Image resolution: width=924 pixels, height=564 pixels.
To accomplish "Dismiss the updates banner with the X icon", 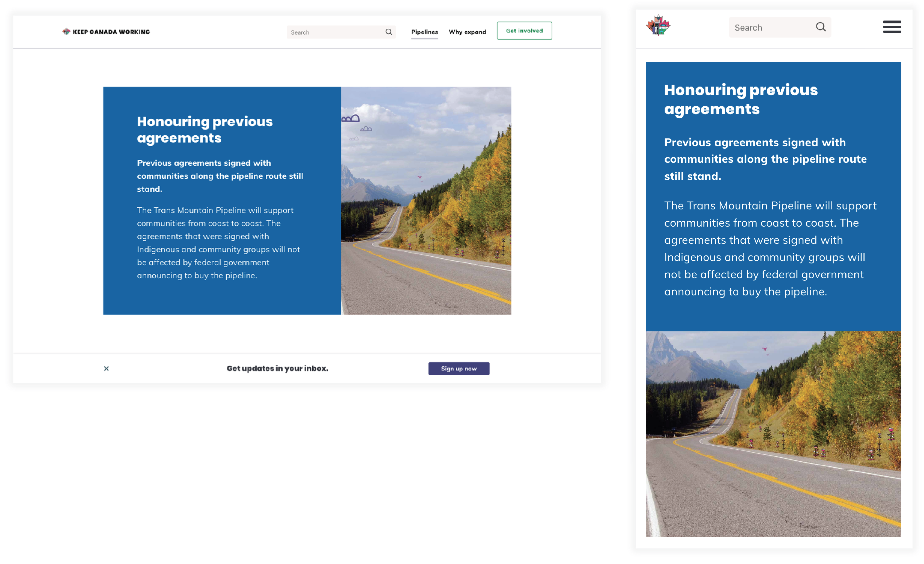I will (x=106, y=369).
